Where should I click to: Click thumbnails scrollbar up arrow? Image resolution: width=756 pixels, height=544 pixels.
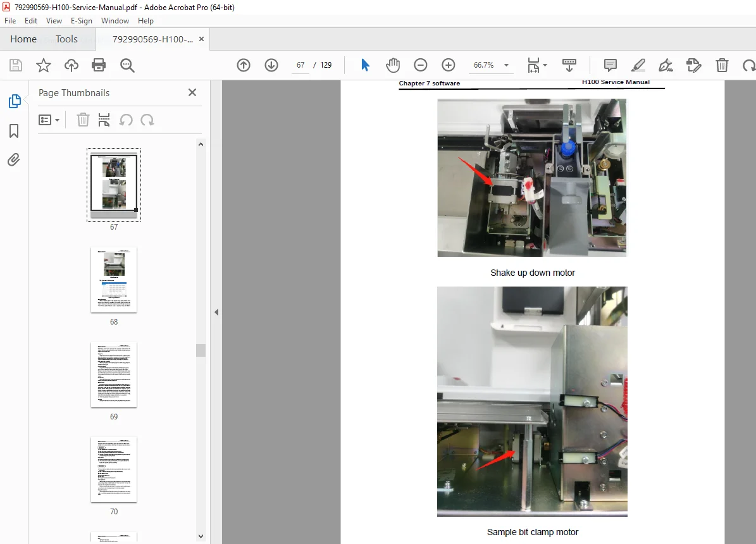[201, 144]
